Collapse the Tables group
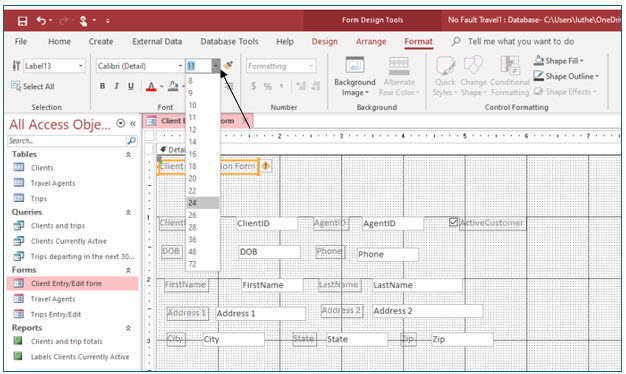This screenshot has width=626, height=374. [128, 154]
